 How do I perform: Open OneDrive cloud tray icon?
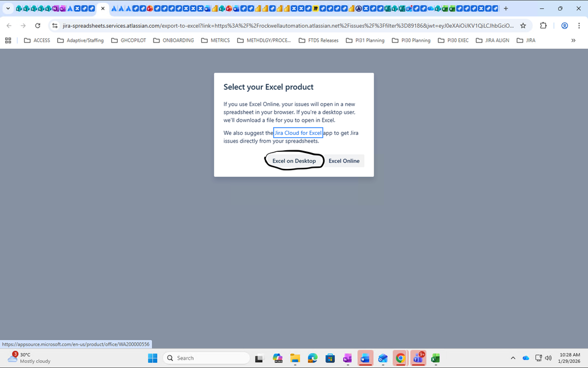(x=526, y=358)
